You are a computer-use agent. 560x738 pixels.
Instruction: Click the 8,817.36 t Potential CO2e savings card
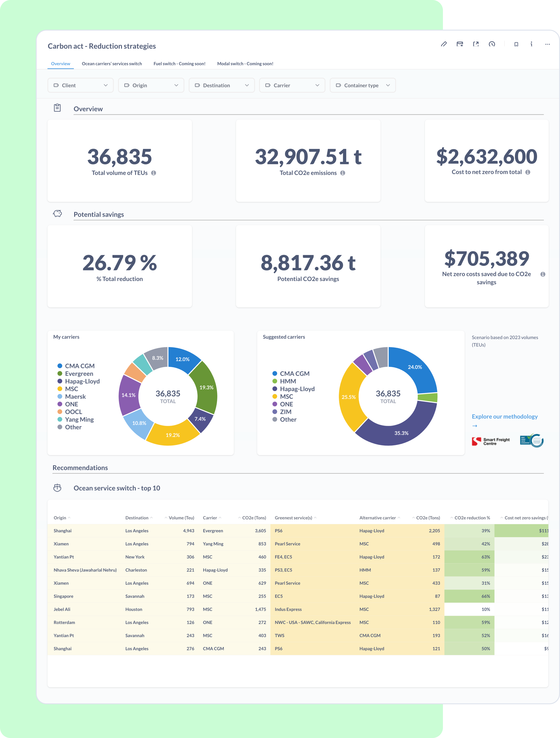click(308, 266)
